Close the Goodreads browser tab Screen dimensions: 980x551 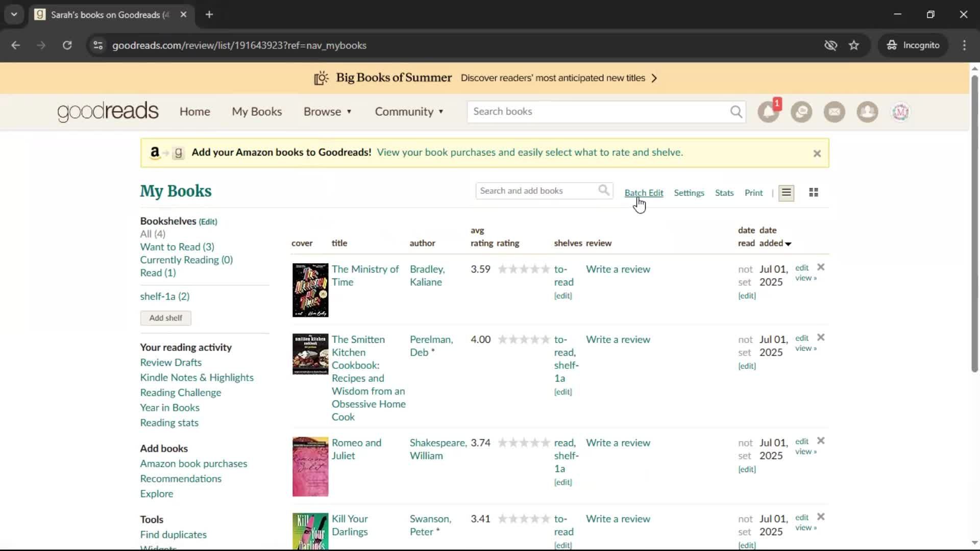tap(183, 14)
